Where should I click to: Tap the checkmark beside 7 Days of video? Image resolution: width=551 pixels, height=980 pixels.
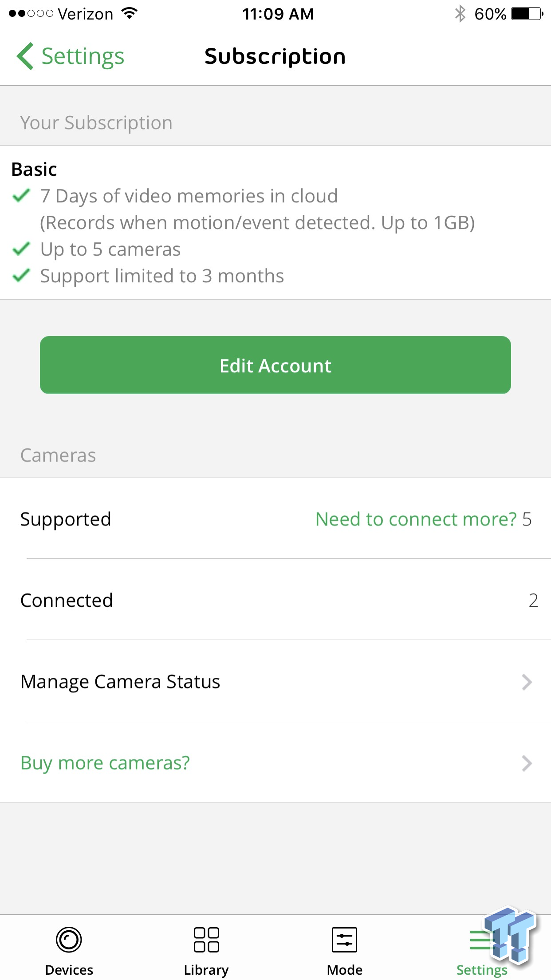pyautogui.click(x=21, y=195)
